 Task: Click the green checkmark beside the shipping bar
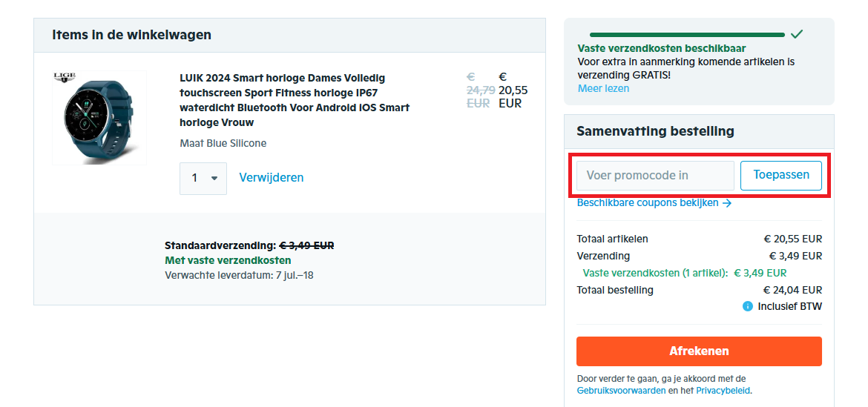coord(797,34)
